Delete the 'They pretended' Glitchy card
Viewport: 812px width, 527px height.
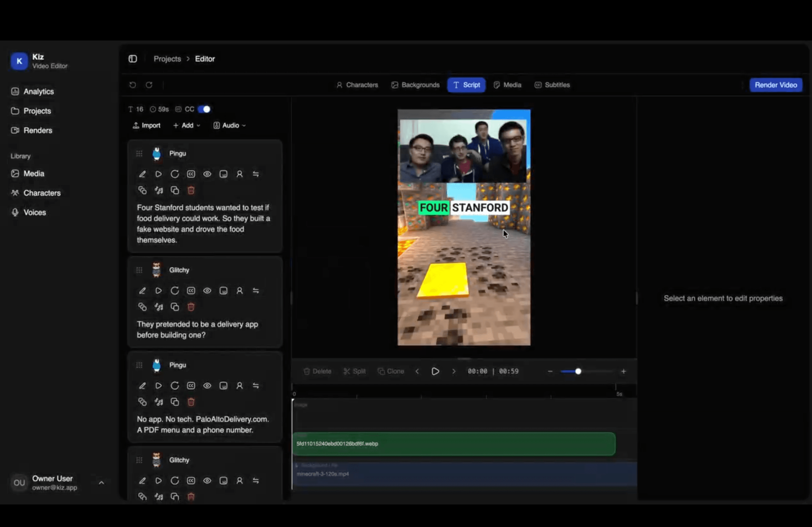(x=191, y=307)
